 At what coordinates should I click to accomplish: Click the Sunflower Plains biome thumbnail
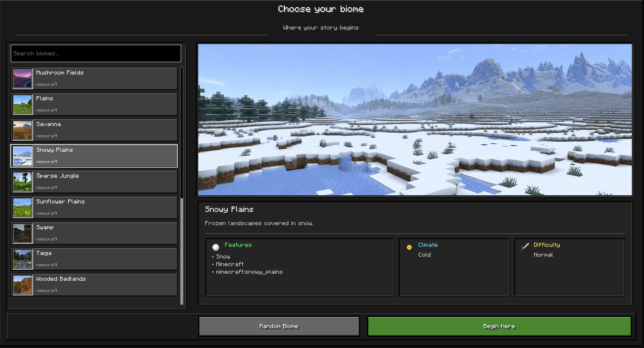click(22, 208)
